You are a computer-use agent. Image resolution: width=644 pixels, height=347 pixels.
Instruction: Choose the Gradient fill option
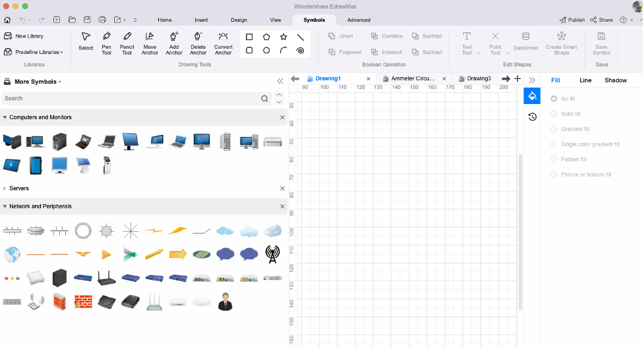pos(570,129)
